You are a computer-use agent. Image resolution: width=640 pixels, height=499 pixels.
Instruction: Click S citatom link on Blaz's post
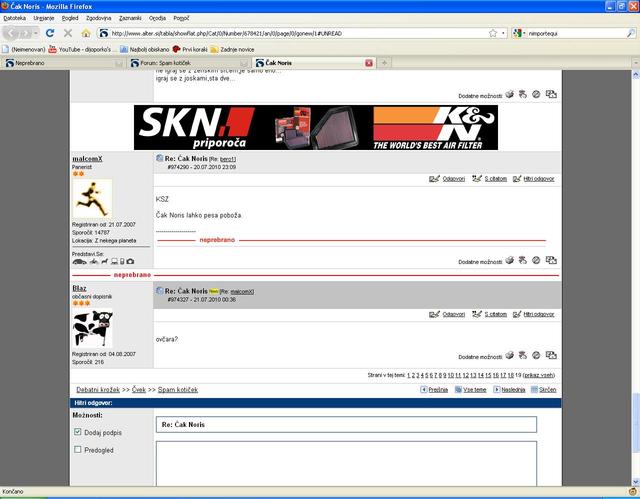click(x=496, y=314)
